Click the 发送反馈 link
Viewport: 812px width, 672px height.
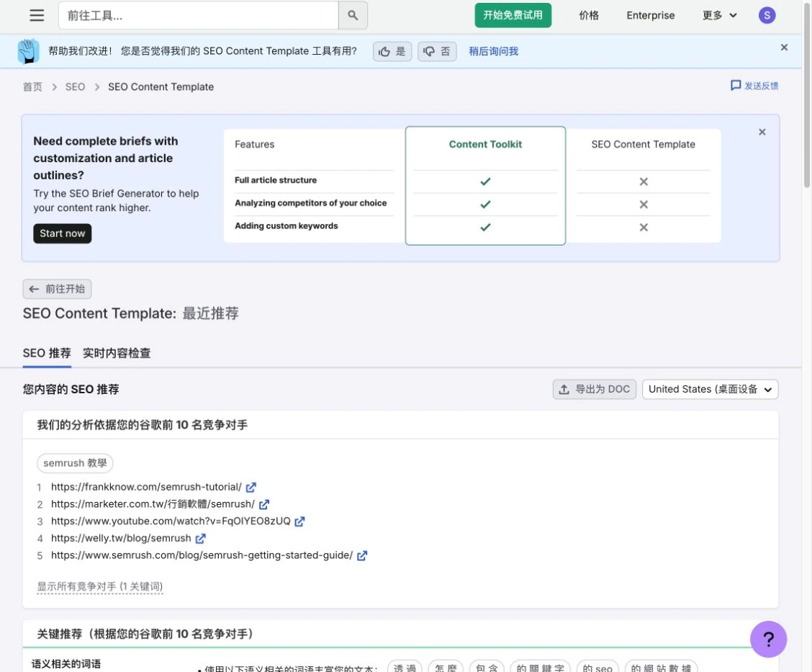point(754,86)
